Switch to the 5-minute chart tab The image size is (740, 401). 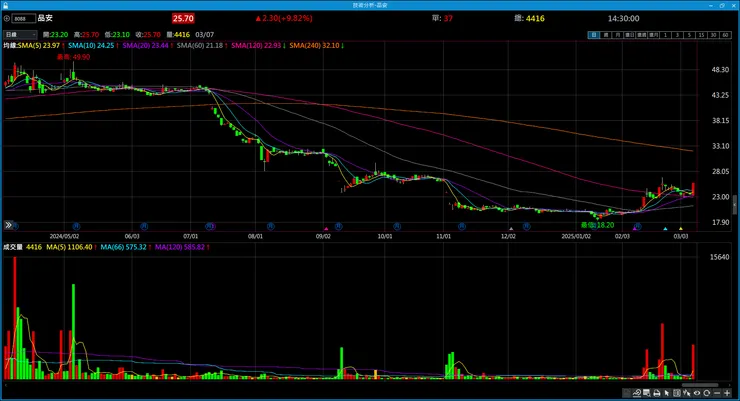click(690, 35)
